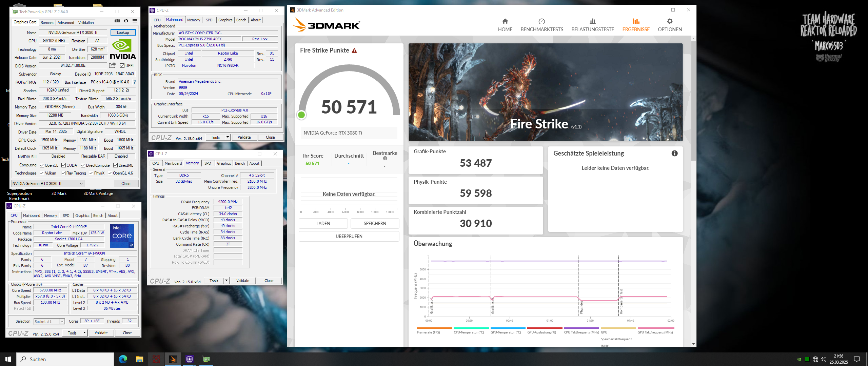
Task: Open ERGEBNISSE results section
Action: 636,25
